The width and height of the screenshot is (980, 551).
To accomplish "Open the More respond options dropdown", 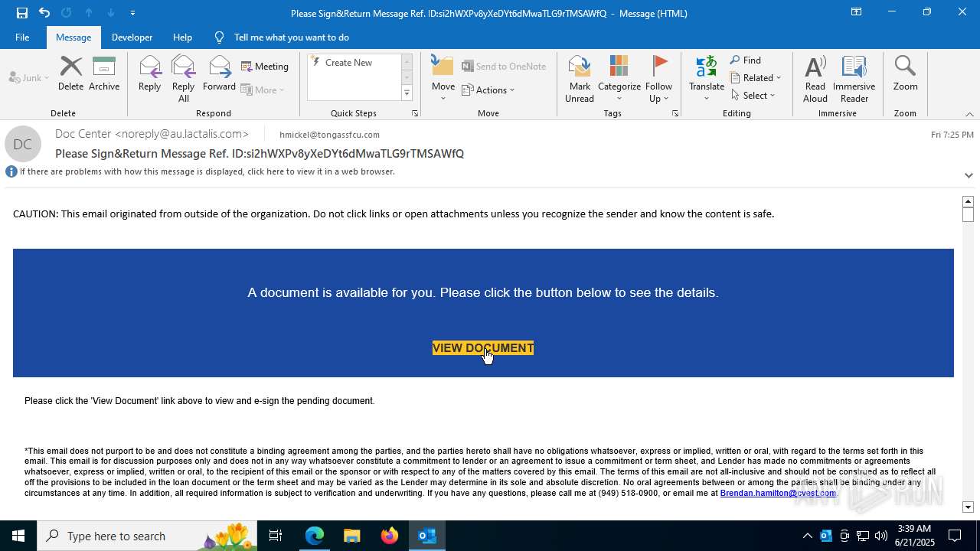I will click(x=263, y=90).
